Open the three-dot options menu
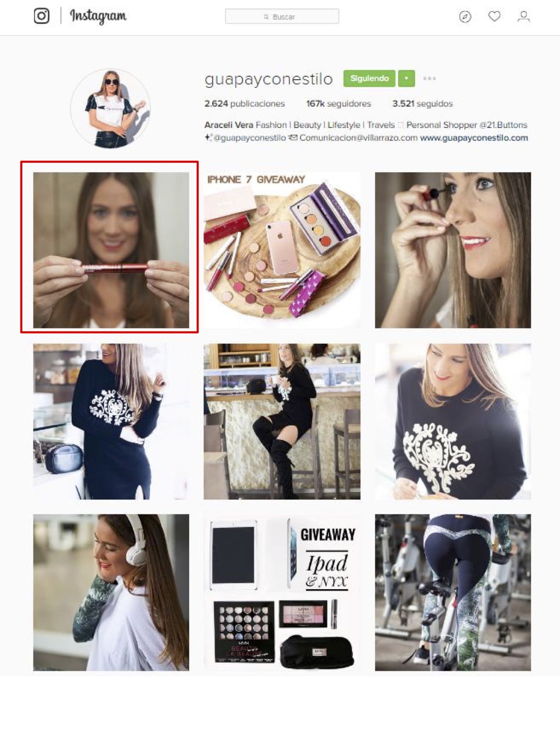560x747 pixels. click(430, 78)
